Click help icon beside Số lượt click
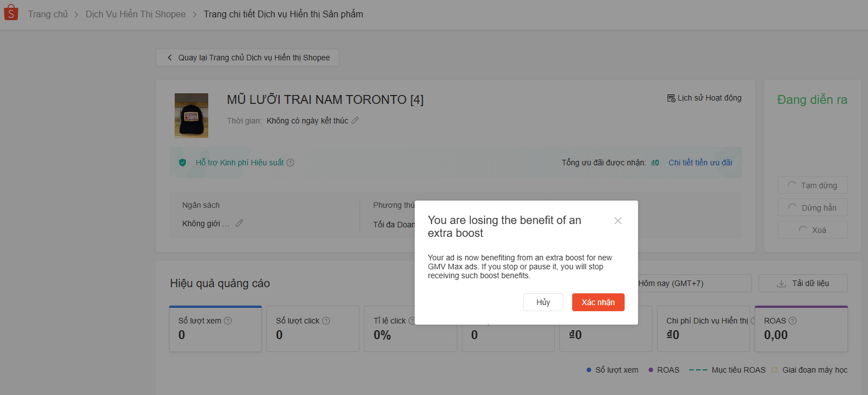Image resolution: width=868 pixels, height=395 pixels. (x=326, y=321)
